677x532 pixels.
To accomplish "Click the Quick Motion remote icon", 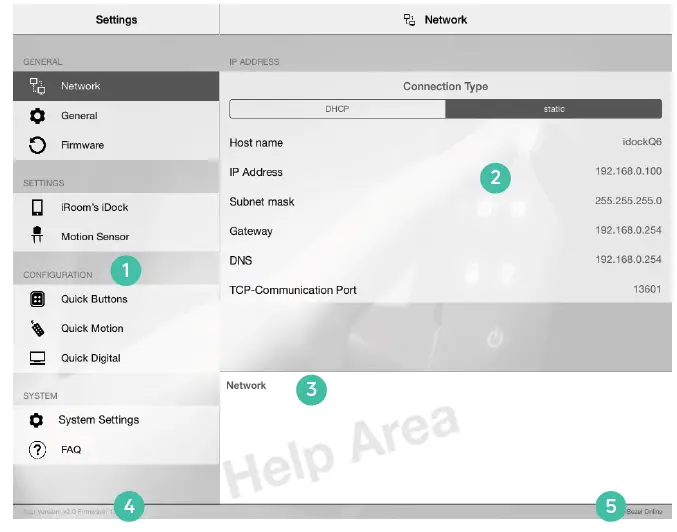I will click(37, 328).
